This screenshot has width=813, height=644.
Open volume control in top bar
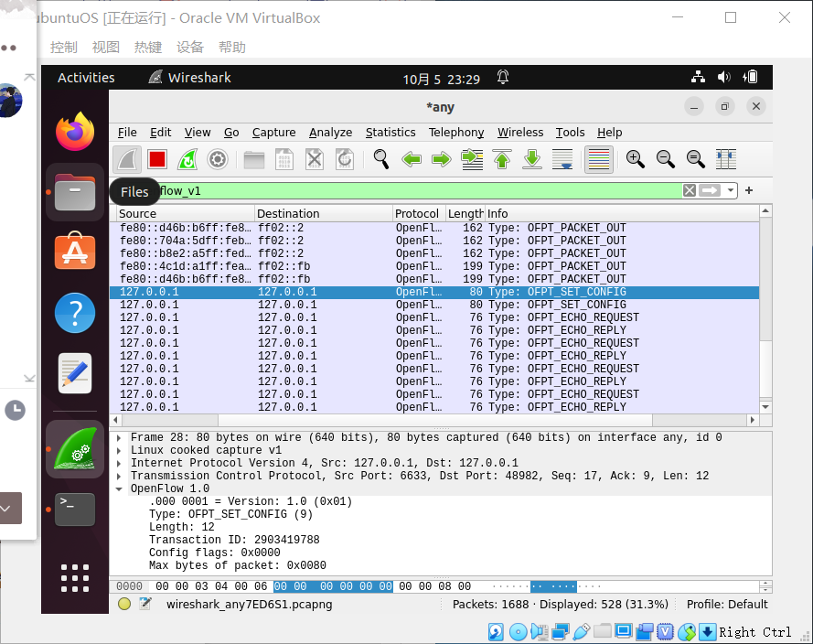[x=723, y=77]
